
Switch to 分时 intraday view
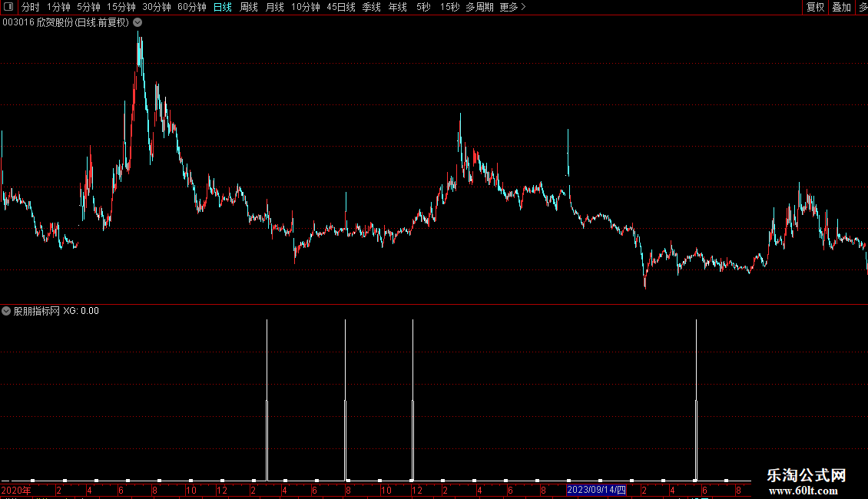pyautogui.click(x=31, y=7)
